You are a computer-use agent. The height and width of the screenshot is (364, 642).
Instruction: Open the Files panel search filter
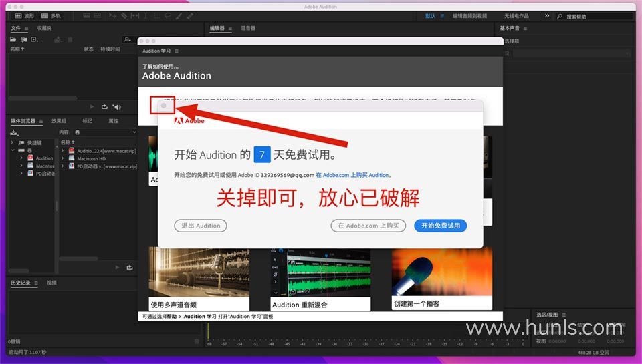point(127,39)
